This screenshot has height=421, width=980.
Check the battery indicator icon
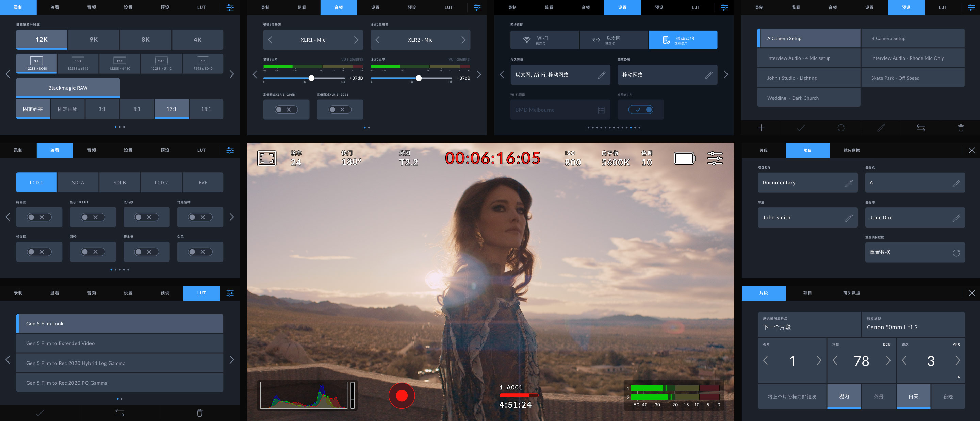[x=684, y=158]
